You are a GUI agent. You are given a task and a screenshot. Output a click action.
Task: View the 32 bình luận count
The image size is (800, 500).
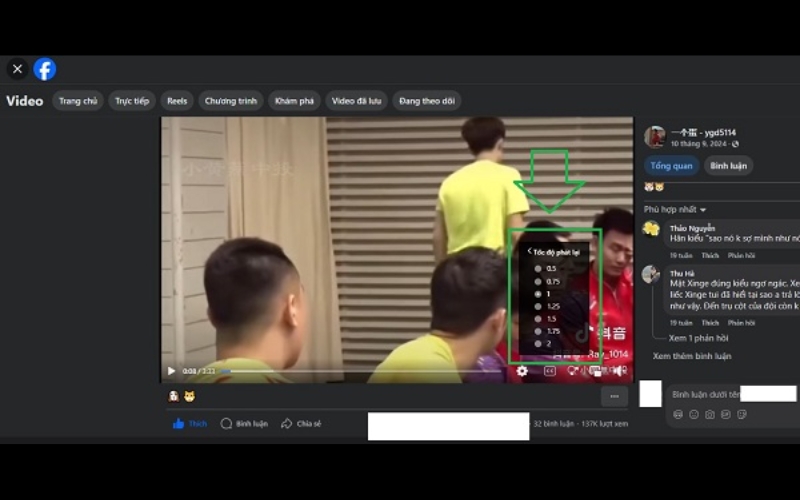pos(554,423)
